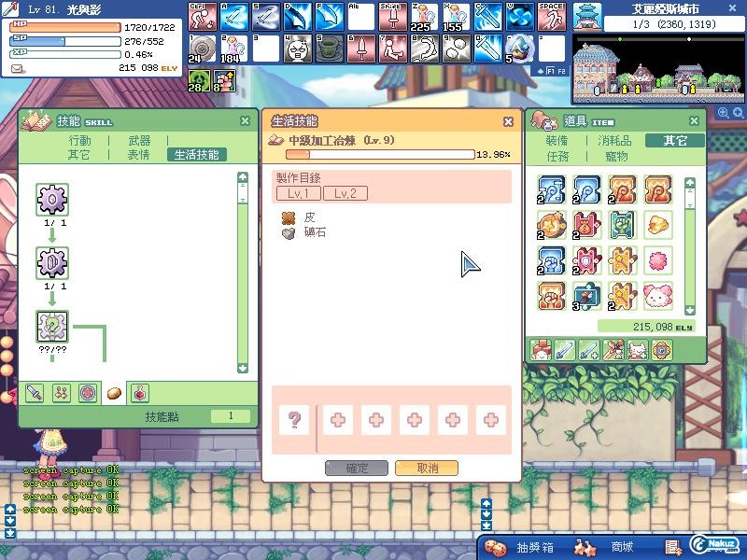This screenshot has width=747, height=560.
Task: Click the crafting skill experience progress bar
Action: (380, 154)
